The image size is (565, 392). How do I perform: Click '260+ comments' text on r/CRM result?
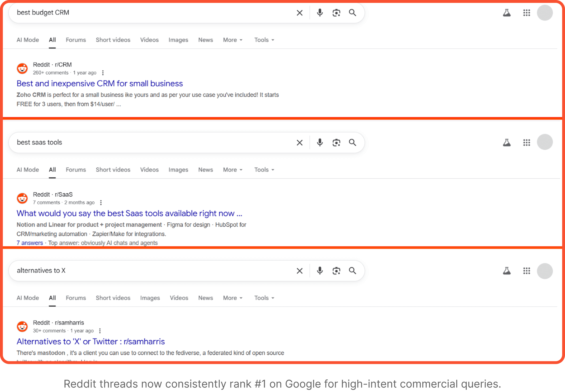tap(51, 73)
